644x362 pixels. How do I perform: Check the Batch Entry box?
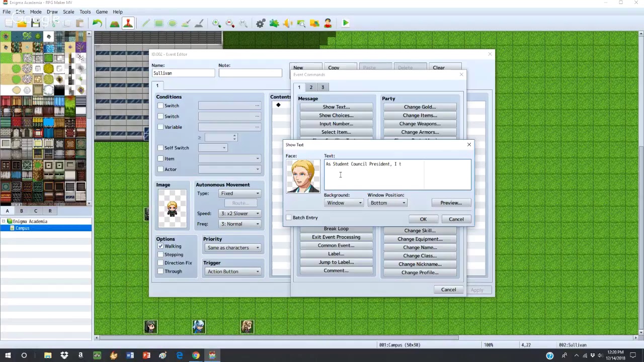pos(289,218)
